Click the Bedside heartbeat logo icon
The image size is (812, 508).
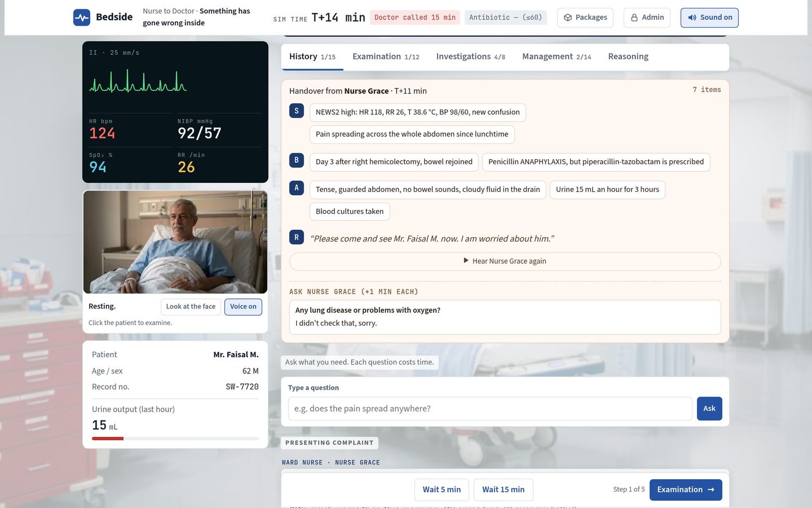(x=82, y=17)
